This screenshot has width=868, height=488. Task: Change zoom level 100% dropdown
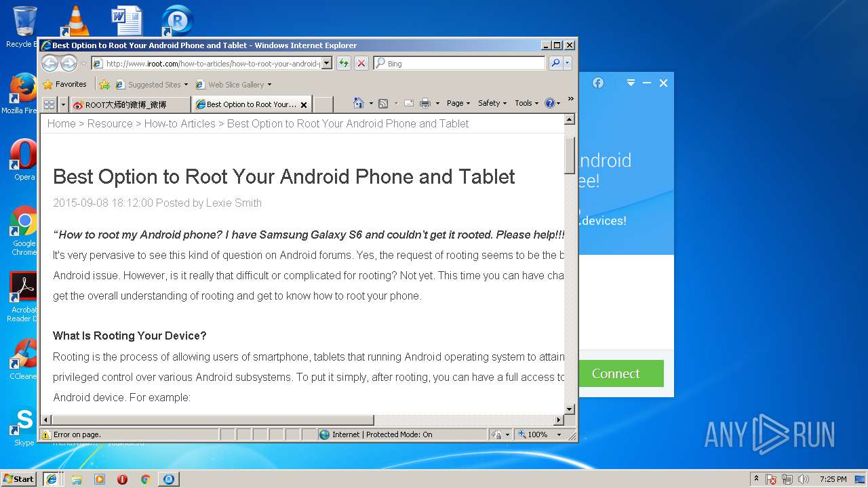pyautogui.click(x=540, y=434)
